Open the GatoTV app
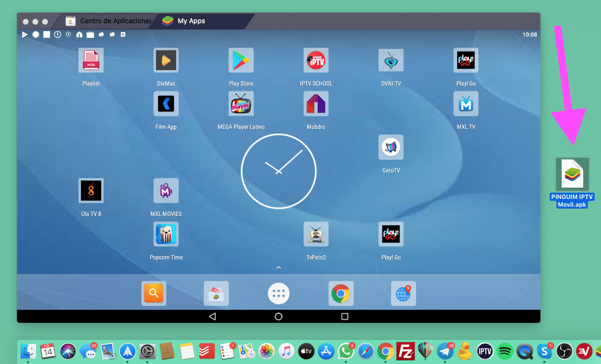The height and width of the screenshot is (364, 601). tap(391, 147)
